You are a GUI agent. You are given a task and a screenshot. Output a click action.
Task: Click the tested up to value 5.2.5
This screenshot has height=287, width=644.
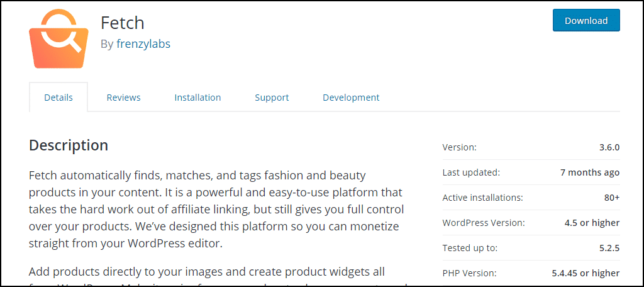609,248
